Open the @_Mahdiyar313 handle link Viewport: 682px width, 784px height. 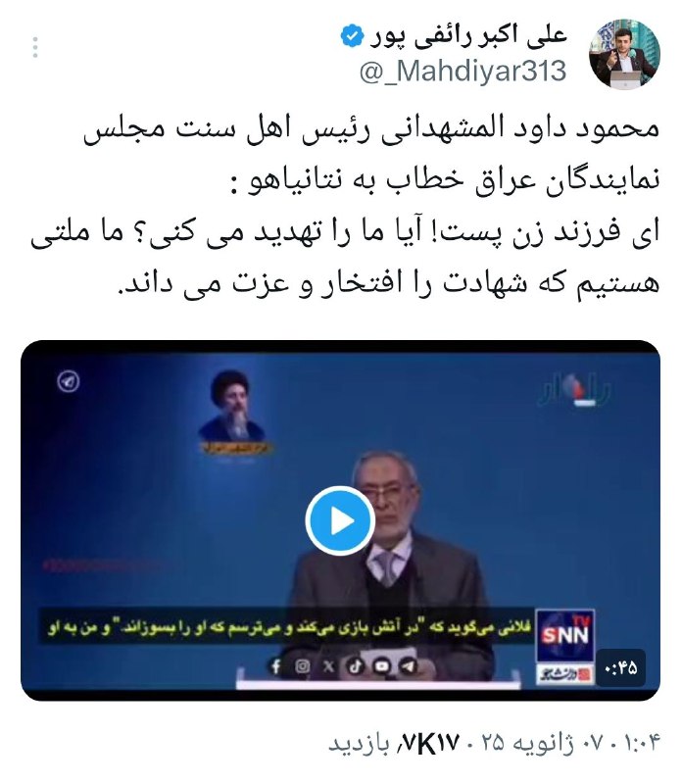pos(463,70)
